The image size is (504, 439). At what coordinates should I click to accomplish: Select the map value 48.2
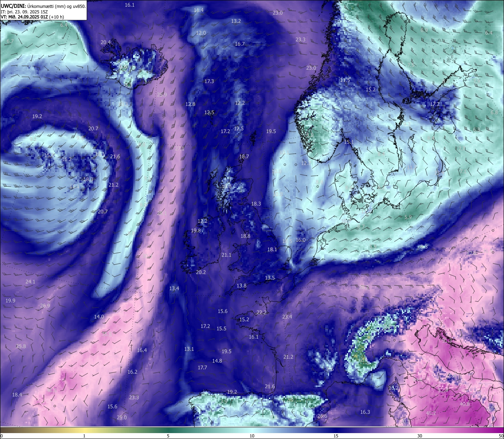coord(431,413)
